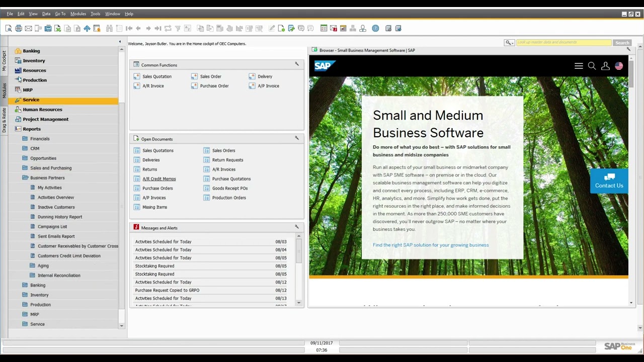Click the SAP logo in browser widget
This screenshot has height=362, width=644.
pos(325,66)
